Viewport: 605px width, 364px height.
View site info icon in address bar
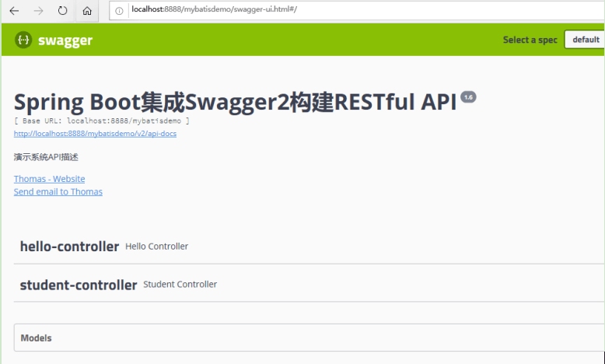(119, 11)
